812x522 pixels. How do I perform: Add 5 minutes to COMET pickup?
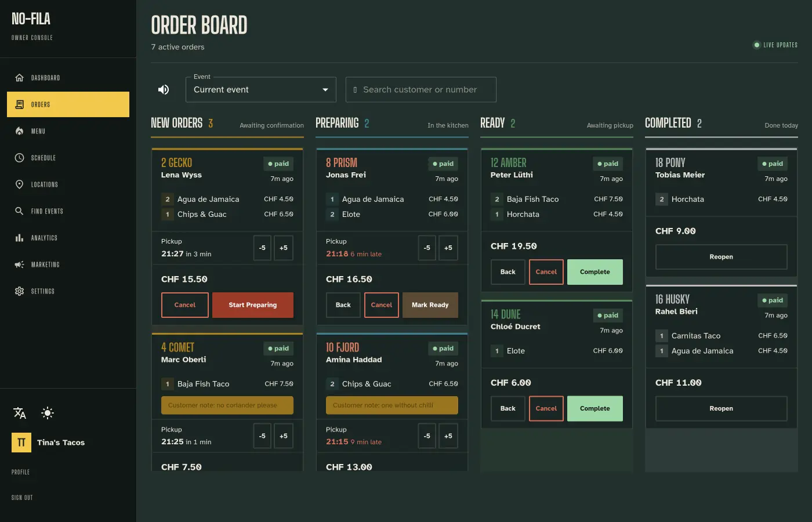[284, 436]
